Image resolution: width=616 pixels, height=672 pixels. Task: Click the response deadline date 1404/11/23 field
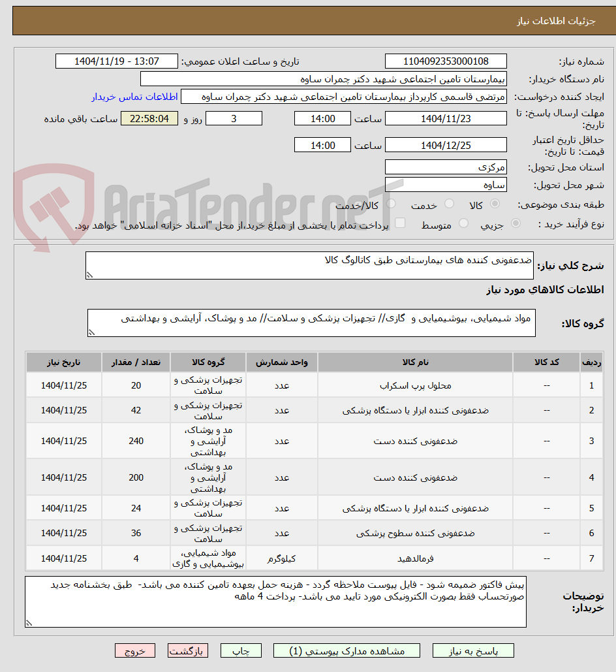tap(446, 118)
